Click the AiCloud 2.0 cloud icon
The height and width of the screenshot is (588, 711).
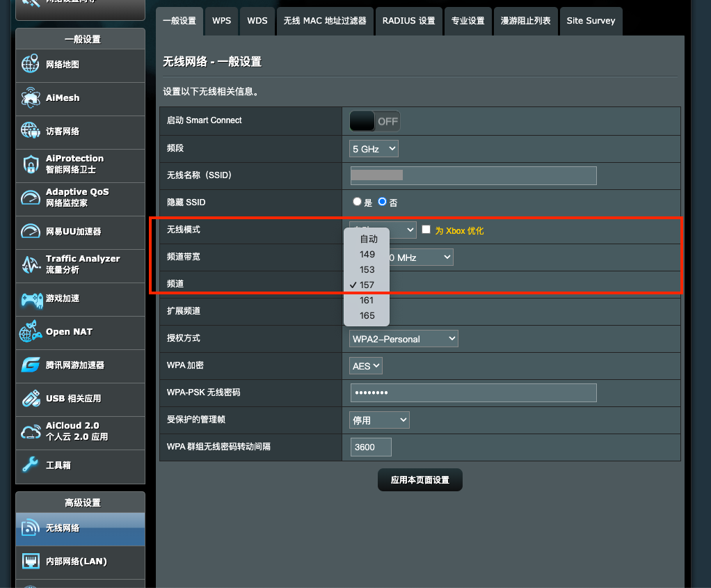coord(31,431)
